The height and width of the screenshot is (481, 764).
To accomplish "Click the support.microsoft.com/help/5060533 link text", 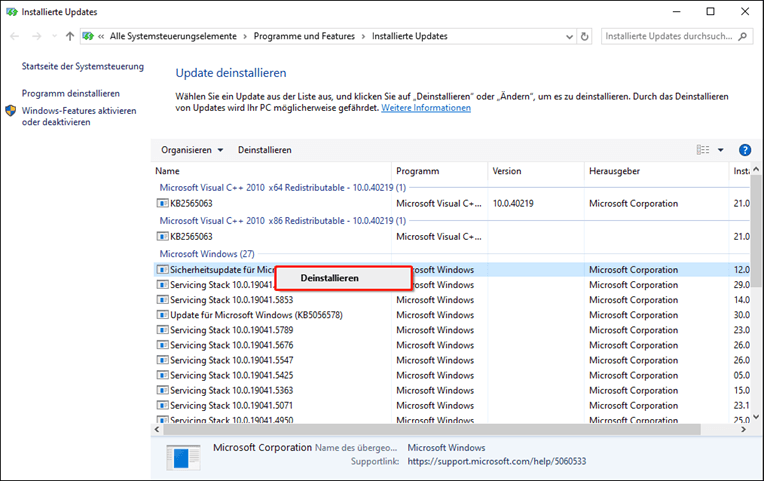I will tap(497, 461).
